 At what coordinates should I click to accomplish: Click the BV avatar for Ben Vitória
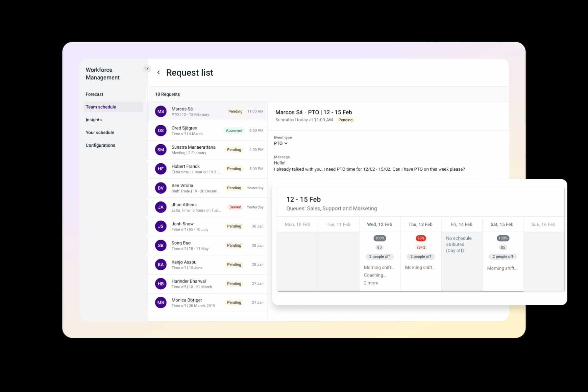pyautogui.click(x=161, y=188)
